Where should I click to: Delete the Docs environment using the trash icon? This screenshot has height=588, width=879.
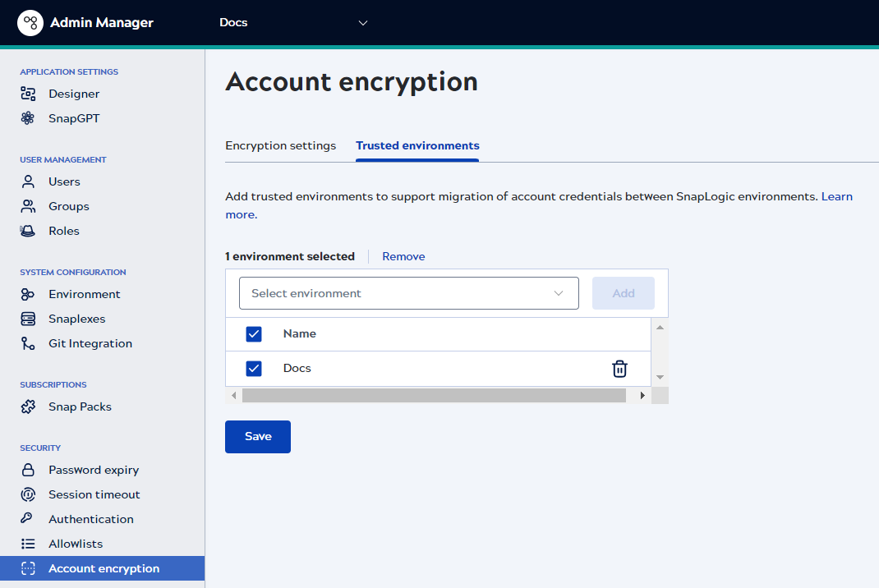pos(619,368)
